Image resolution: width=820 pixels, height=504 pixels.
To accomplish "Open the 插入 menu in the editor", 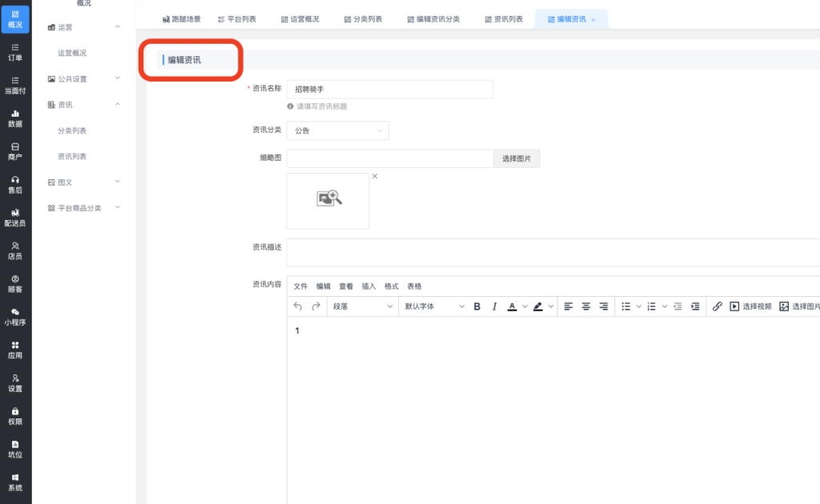I will tap(369, 286).
